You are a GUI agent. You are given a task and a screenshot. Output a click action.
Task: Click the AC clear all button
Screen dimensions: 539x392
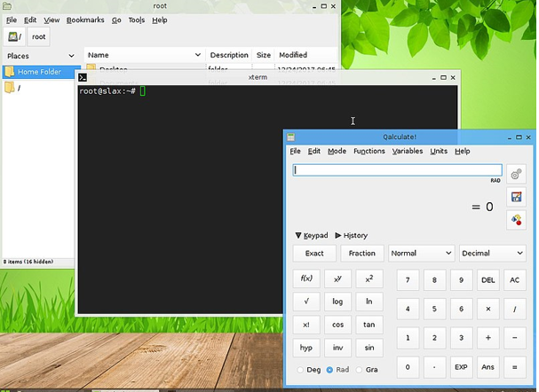pyautogui.click(x=515, y=279)
